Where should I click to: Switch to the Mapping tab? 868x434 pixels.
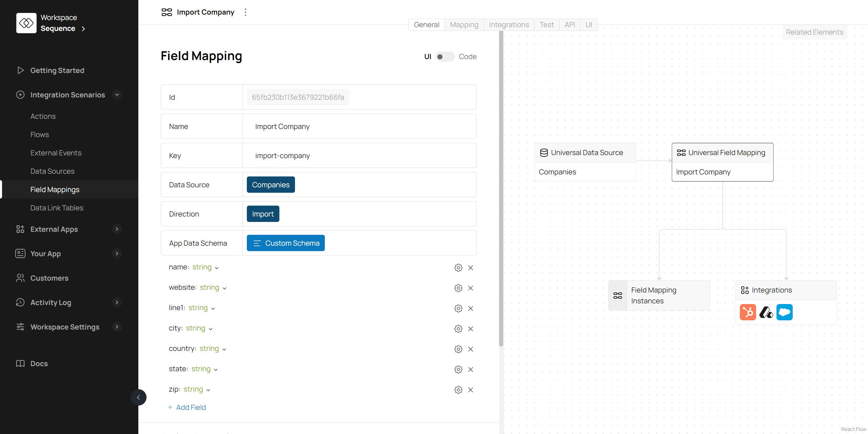tap(464, 25)
